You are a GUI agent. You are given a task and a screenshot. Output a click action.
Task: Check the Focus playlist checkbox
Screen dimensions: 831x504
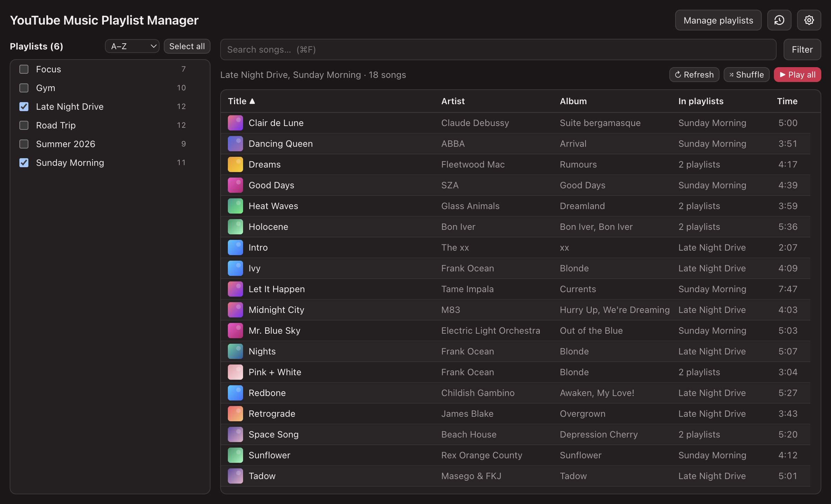(24, 69)
